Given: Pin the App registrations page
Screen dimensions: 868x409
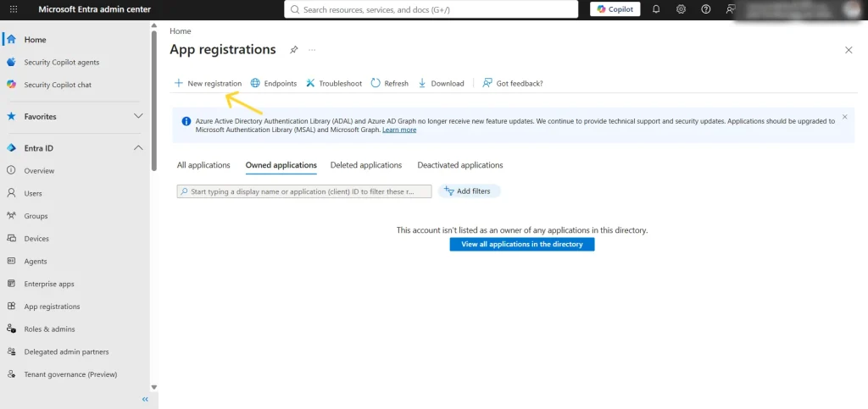Looking at the screenshot, I should pos(294,50).
